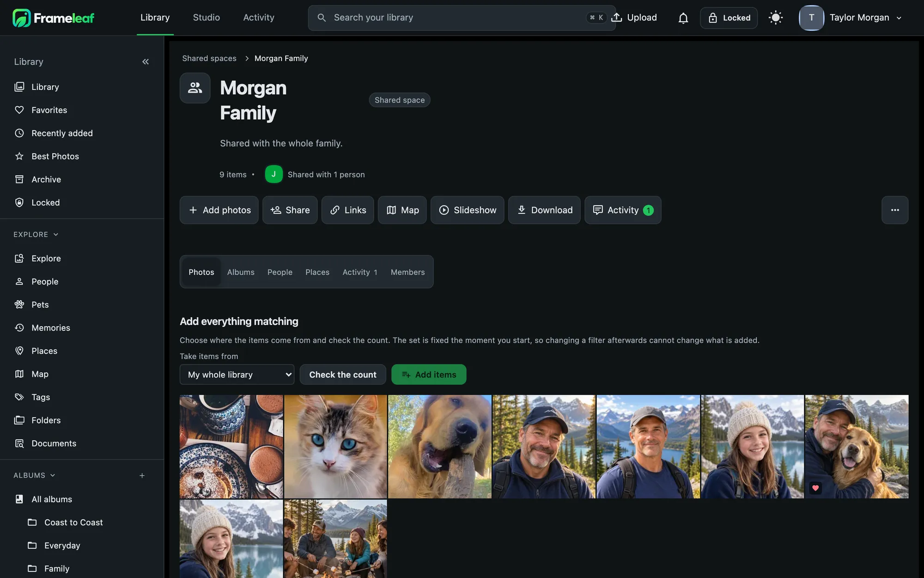
Task: Toggle light theme with sun icon
Action: 776,18
